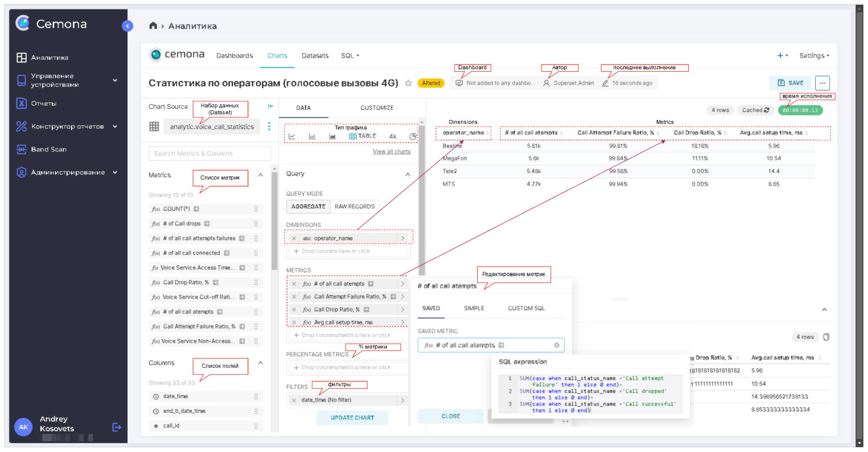Click the logout icon beside Andrey Kosovets
This screenshot has height=452, width=868.
click(116, 427)
